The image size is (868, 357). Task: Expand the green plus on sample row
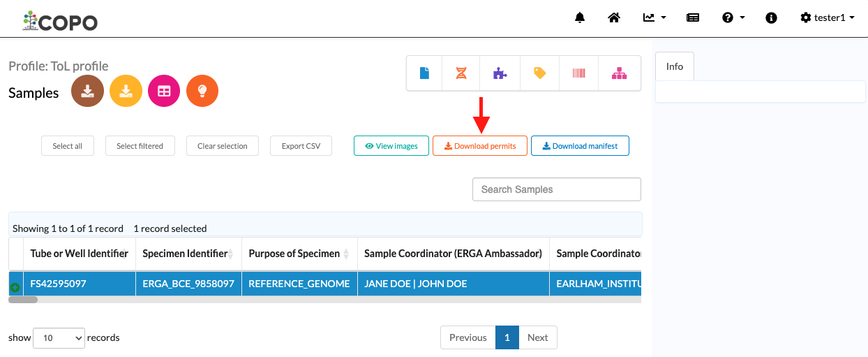click(x=15, y=287)
